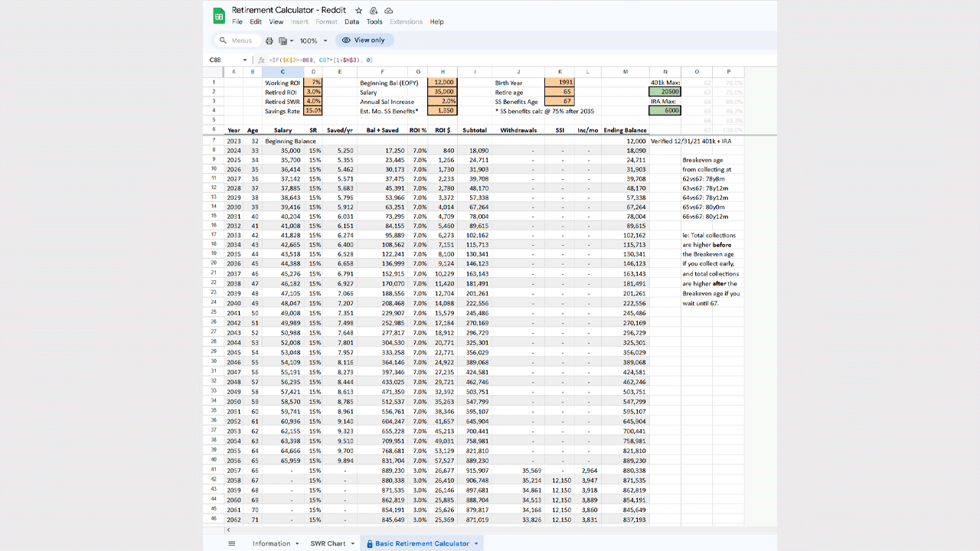Image resolution: width=980 pixels, height=551 pixels.
Task: Switch to the Information sheet tab
Action: (x=271, y=543)
